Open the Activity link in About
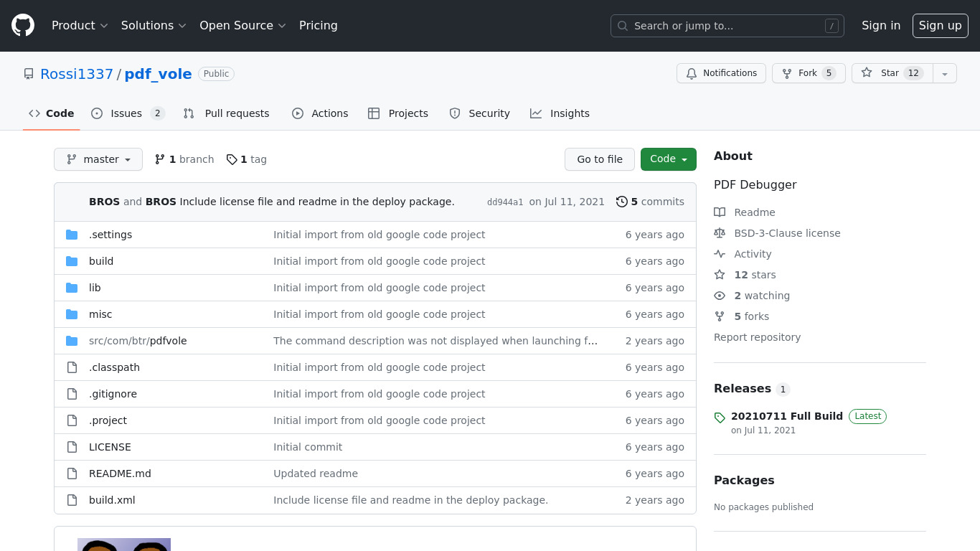 [743, 254]
